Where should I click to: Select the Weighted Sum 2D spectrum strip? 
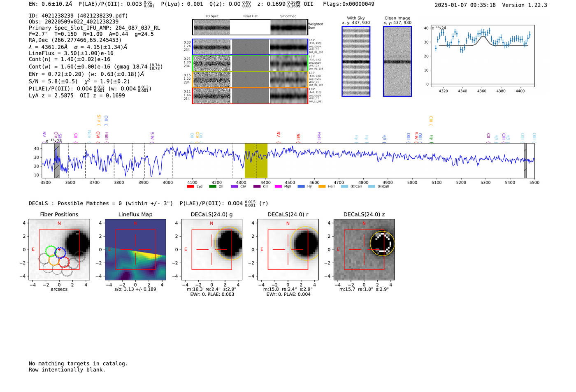tap(250, 27)
